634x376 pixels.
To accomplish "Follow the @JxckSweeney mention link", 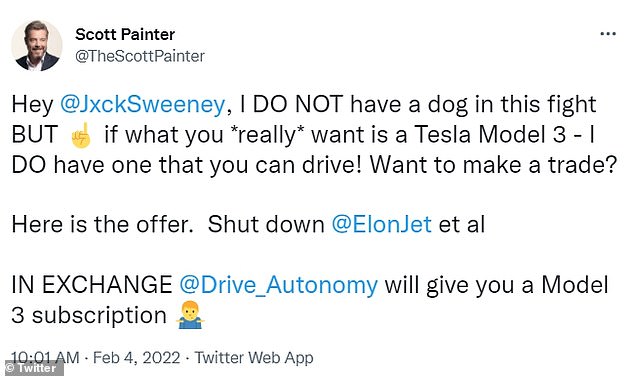I will [x=142, y=104].
